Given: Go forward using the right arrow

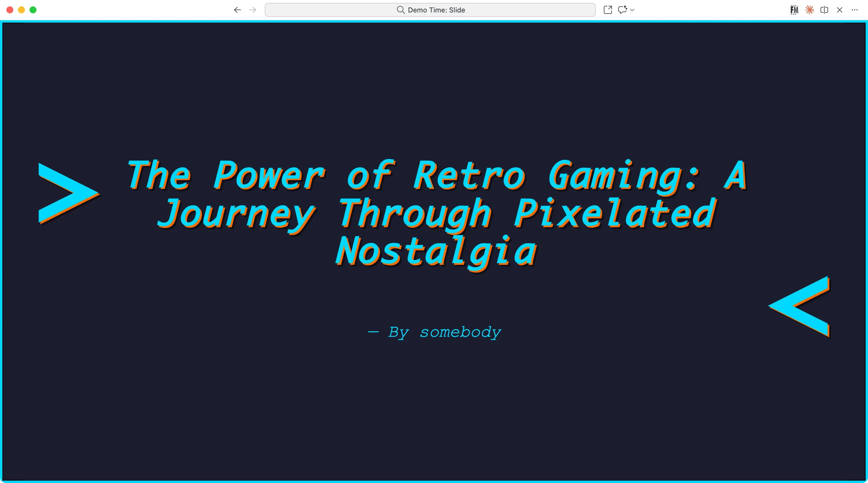Looking at the screenshot, I should (252, 10).
